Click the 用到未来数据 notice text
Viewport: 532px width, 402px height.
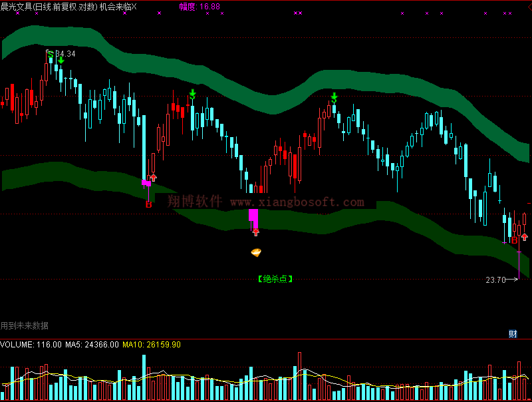coord(25,325)
